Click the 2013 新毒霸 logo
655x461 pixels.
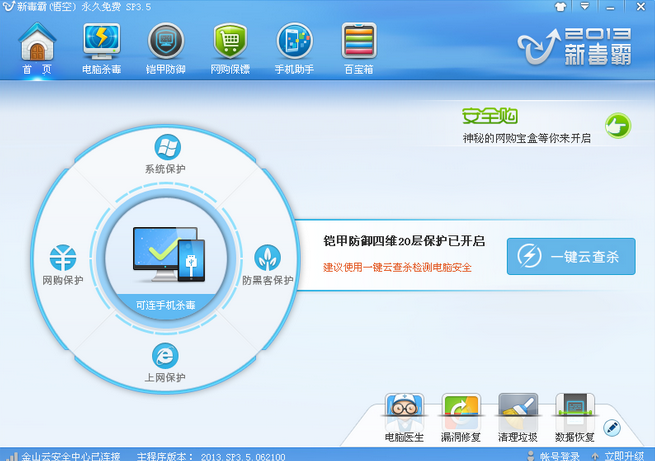coord(574,46)
